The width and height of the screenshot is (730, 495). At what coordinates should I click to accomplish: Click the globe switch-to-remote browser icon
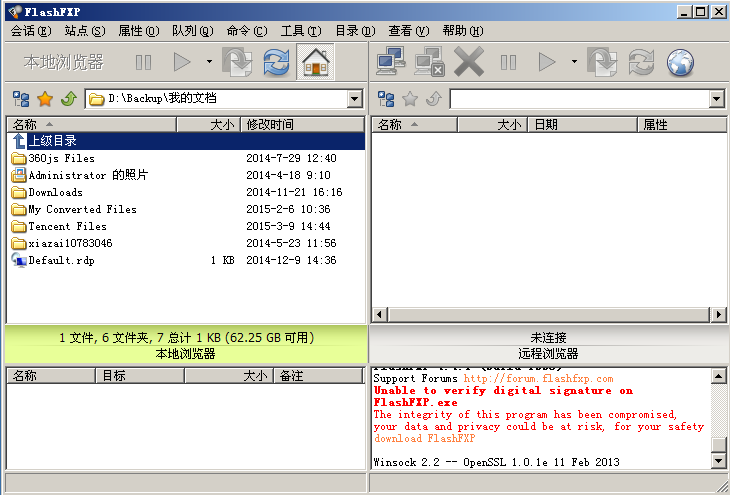pos(680,62)
